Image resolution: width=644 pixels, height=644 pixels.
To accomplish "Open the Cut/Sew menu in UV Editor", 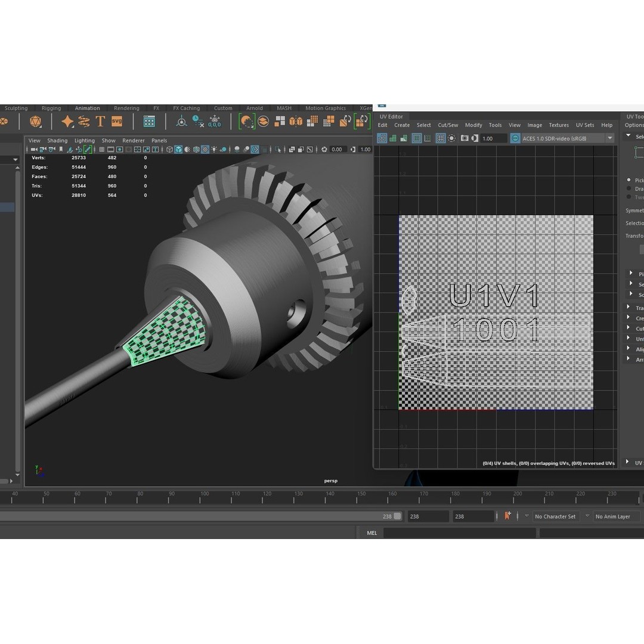I will [x=448, y=125].
